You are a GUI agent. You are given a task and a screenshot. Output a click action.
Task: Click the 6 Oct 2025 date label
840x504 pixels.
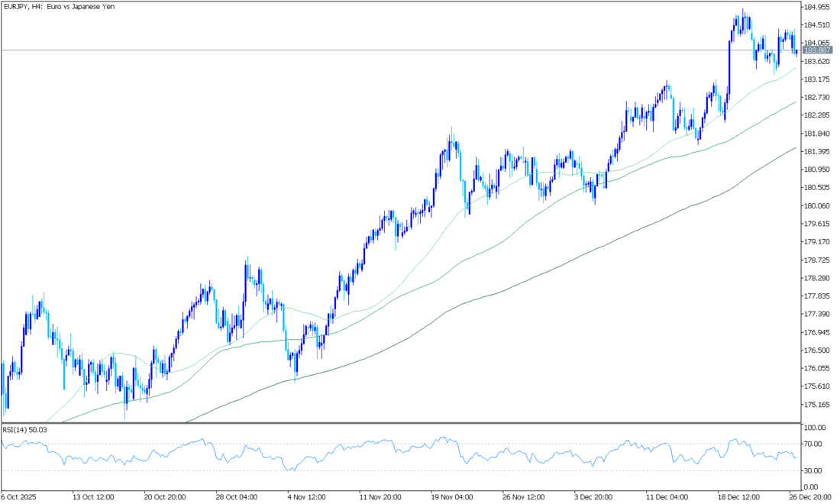[20, 496]
